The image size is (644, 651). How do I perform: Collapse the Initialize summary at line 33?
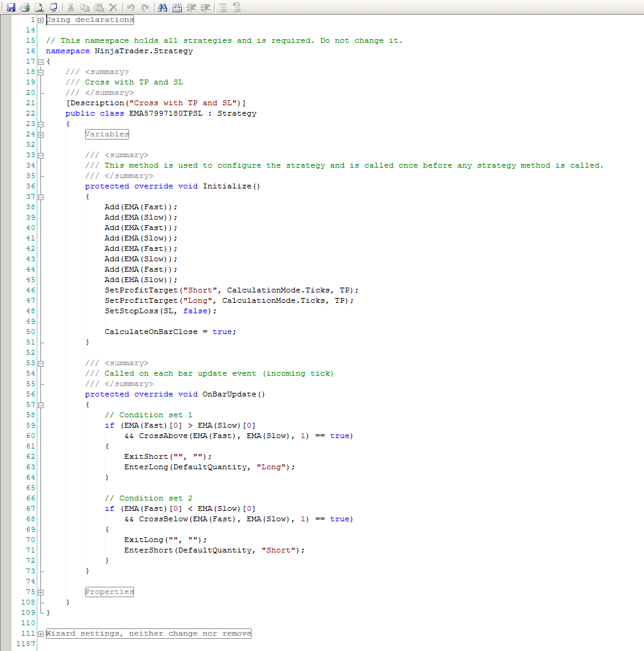point(41,155)
